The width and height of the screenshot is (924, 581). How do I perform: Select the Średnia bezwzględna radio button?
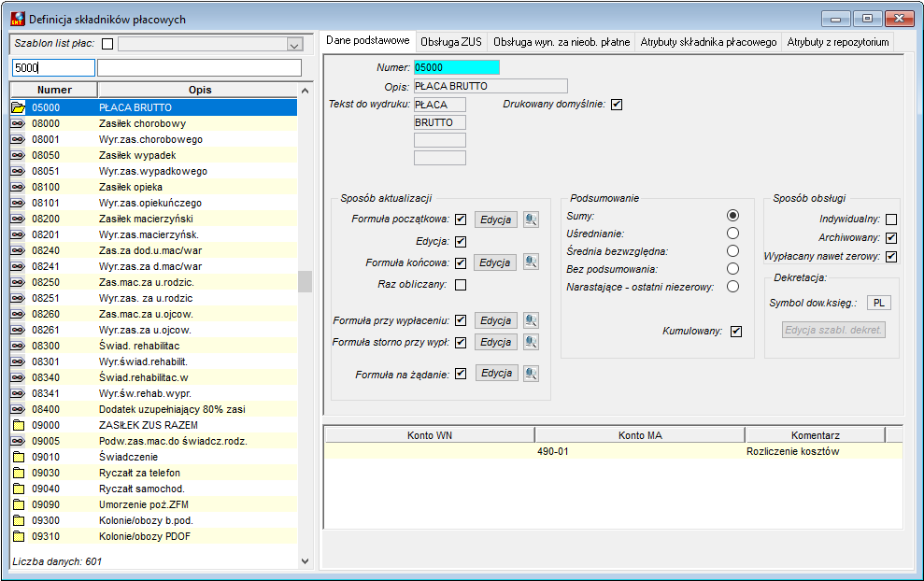pos(732,251)
